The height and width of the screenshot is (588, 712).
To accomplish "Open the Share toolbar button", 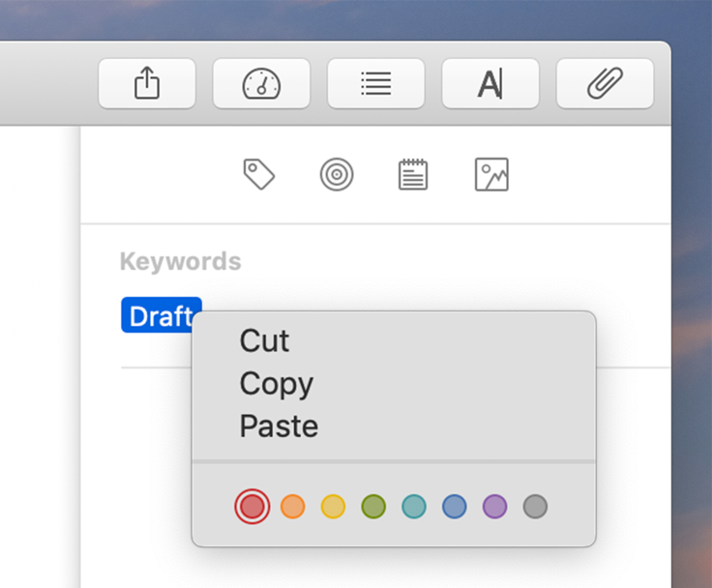I will (x=147, y=83).
